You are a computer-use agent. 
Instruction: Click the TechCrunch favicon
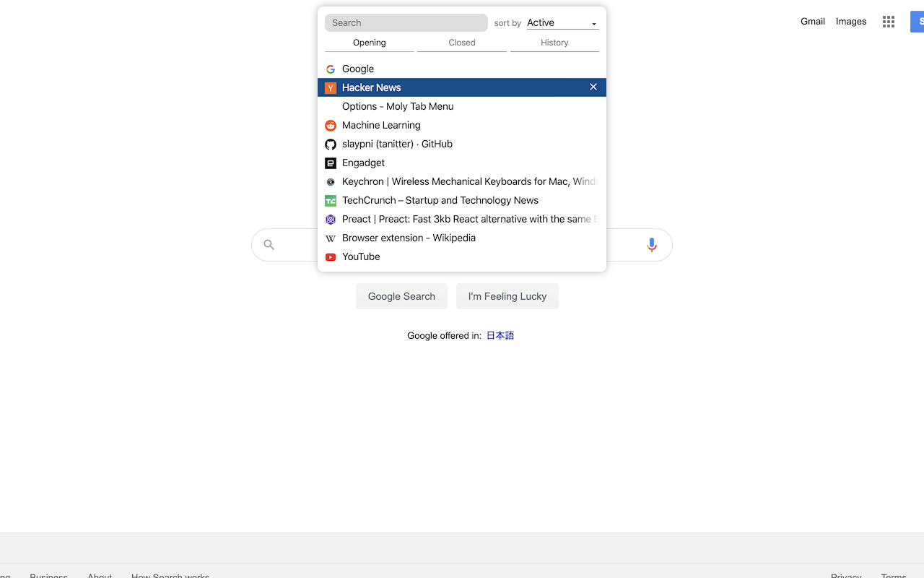[x=331, y=201]
